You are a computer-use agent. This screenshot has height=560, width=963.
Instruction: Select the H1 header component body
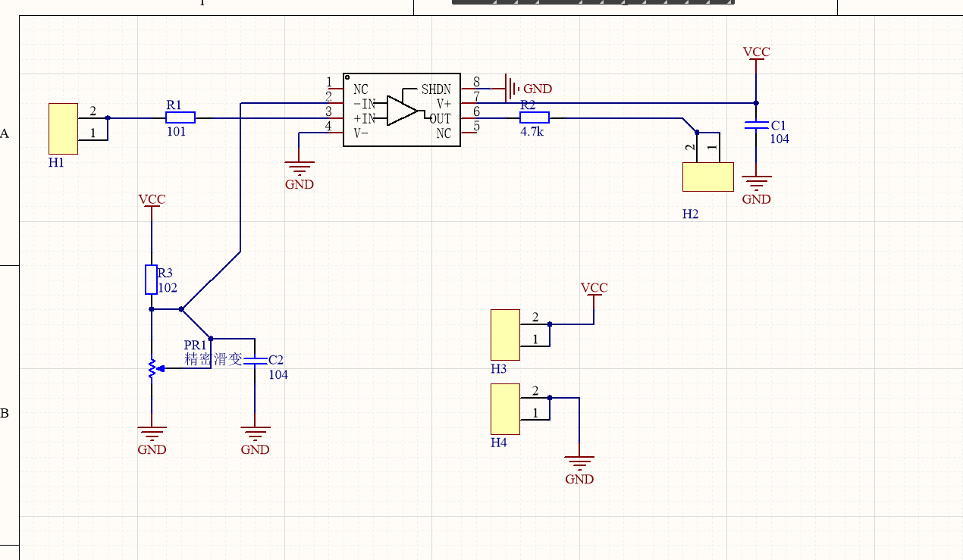click(63, 128)
